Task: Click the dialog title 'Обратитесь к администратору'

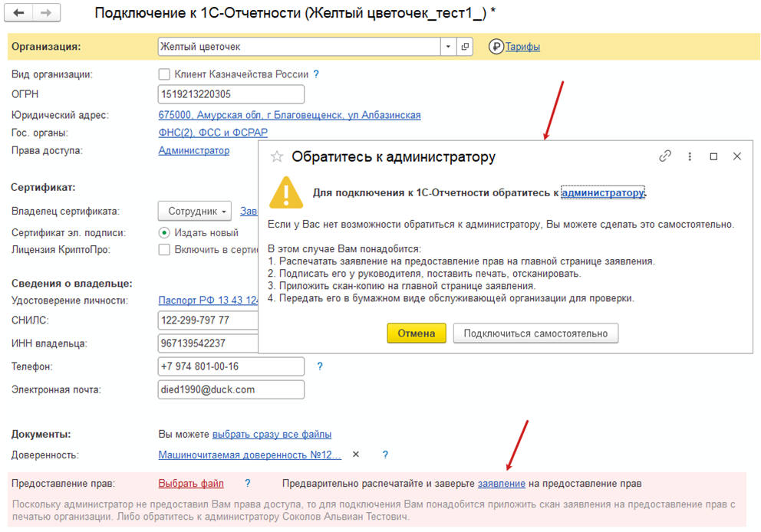Action: pos(394,156)
